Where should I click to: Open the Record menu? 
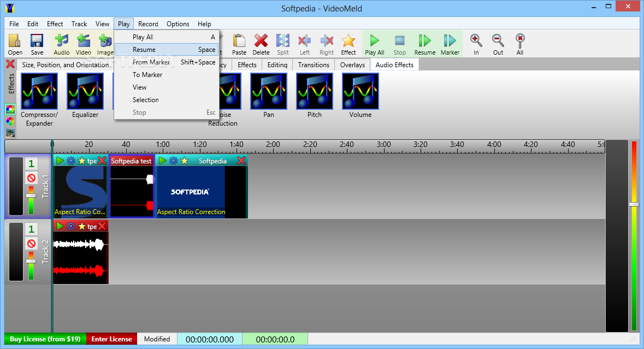pos(148,24)
